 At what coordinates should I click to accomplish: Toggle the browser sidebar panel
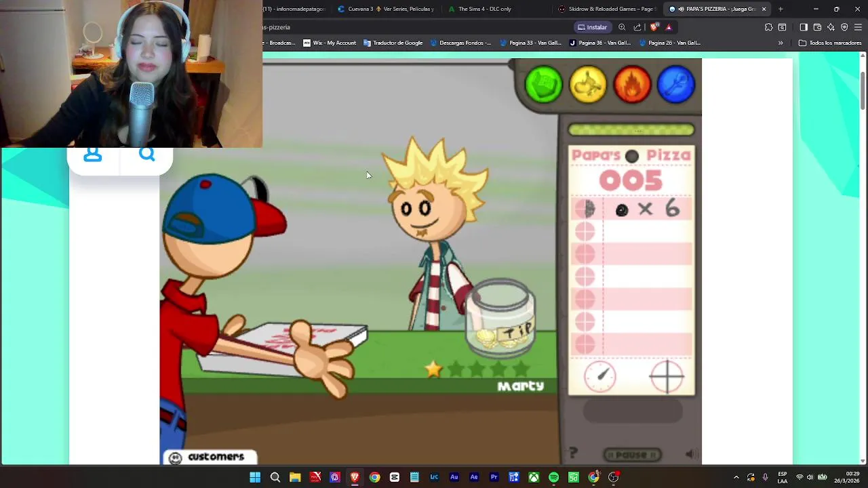click(804, 27)
